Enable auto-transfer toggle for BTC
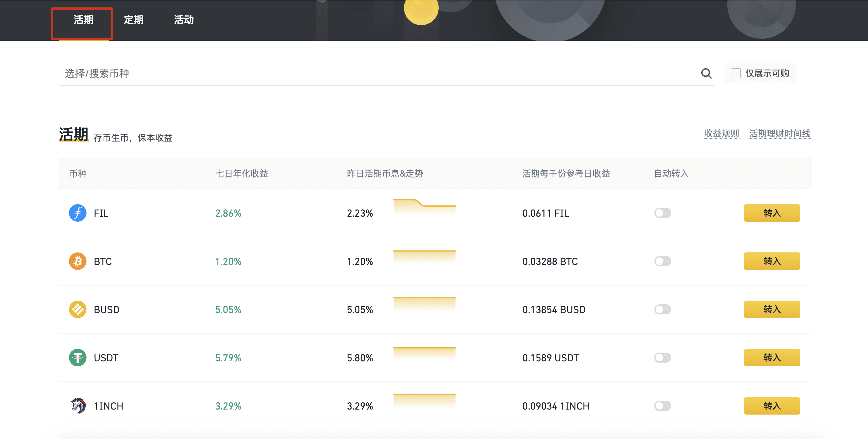 coord(662,261)
